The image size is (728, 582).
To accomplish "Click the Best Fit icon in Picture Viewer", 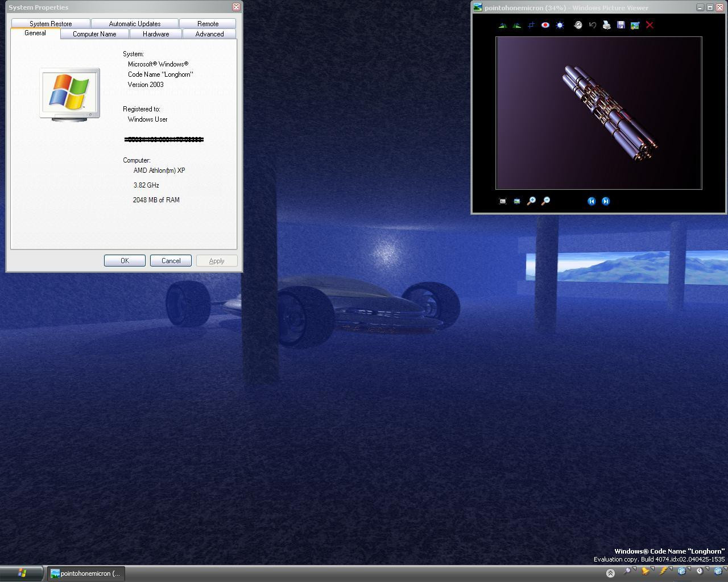I will [503, 201].
